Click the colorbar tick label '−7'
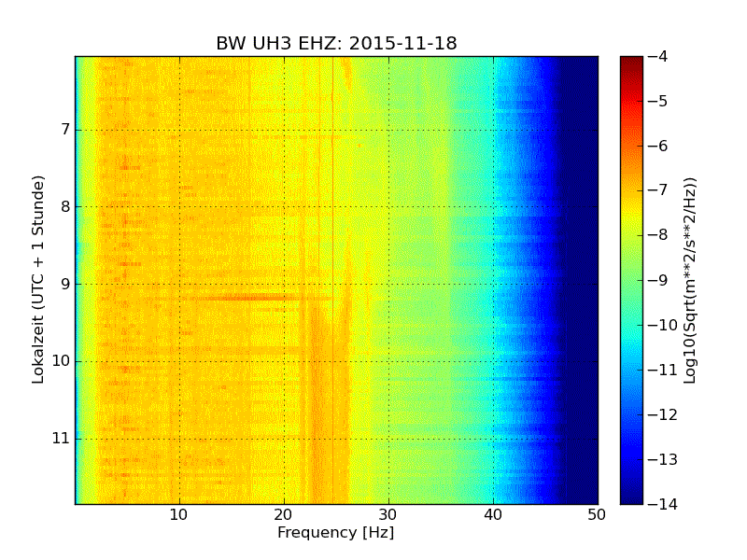 click(658, 190)
